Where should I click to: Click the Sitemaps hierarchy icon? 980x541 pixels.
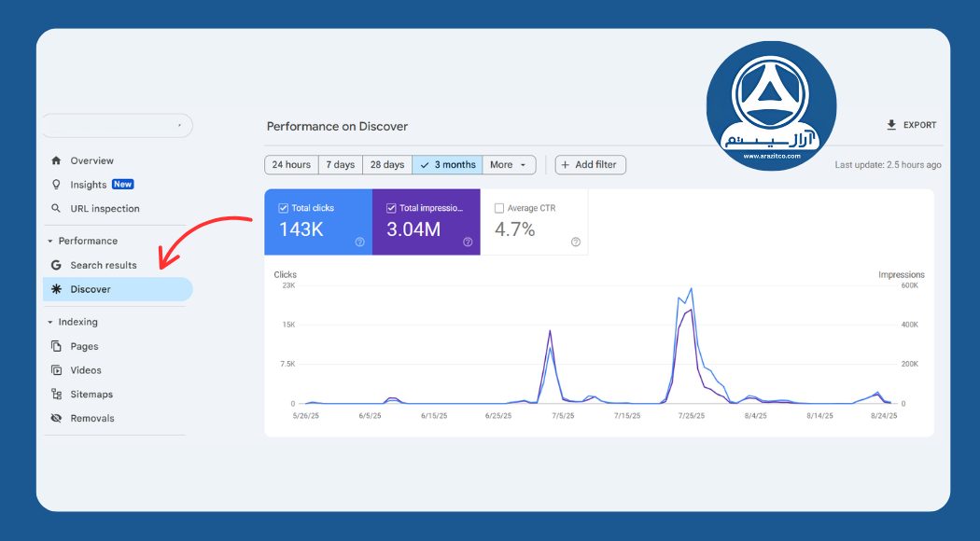57,395
